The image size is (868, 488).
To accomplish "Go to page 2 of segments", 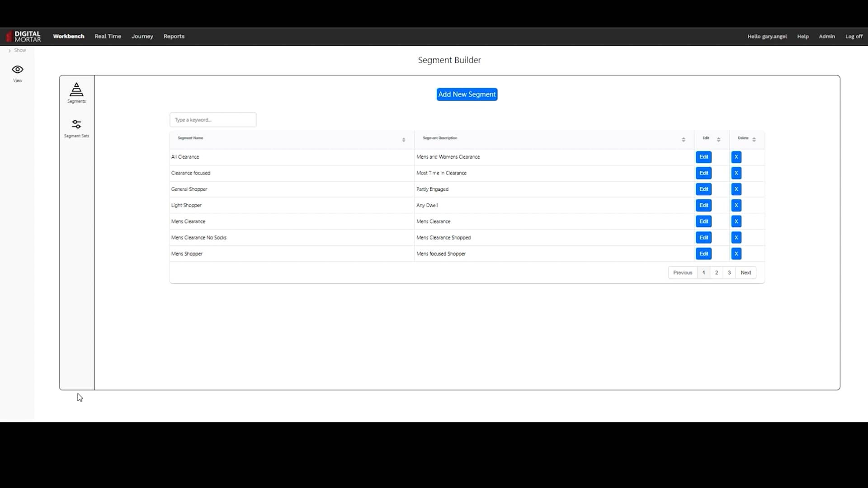I will coord(716,272).
